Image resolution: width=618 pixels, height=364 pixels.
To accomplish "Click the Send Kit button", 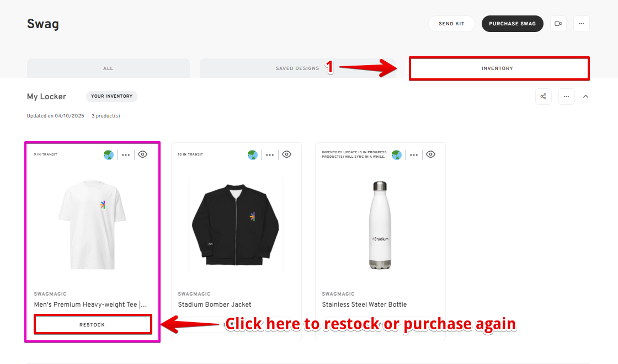I will click(451, 24).
